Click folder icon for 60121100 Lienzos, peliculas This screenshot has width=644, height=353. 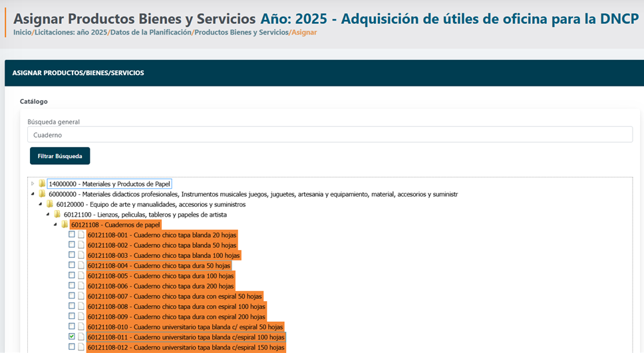[57, 215]
